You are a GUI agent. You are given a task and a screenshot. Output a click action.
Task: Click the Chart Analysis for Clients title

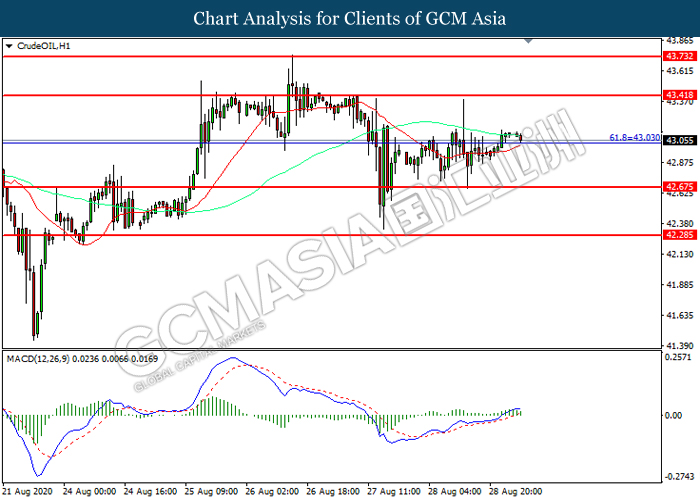click(x=350, y=18)
